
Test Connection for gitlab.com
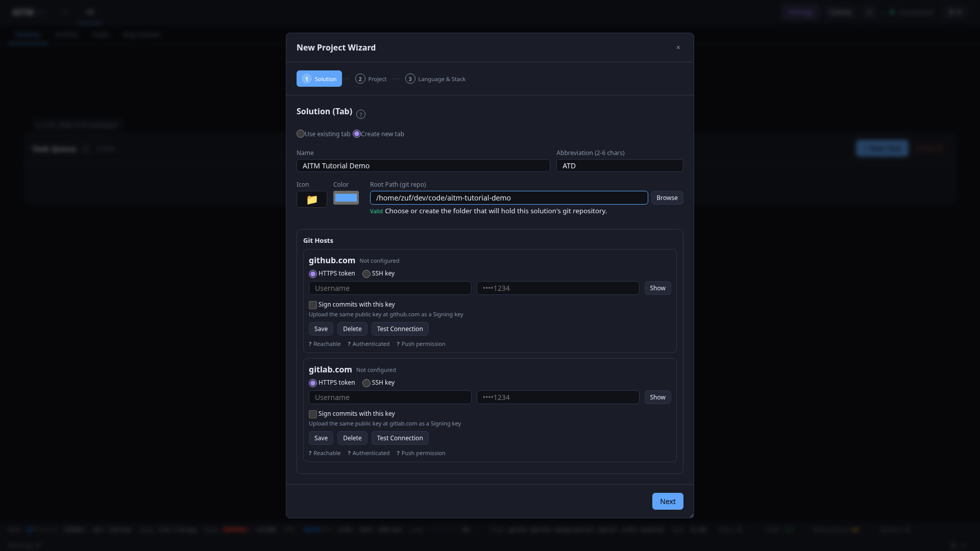(x=400, y=438)
